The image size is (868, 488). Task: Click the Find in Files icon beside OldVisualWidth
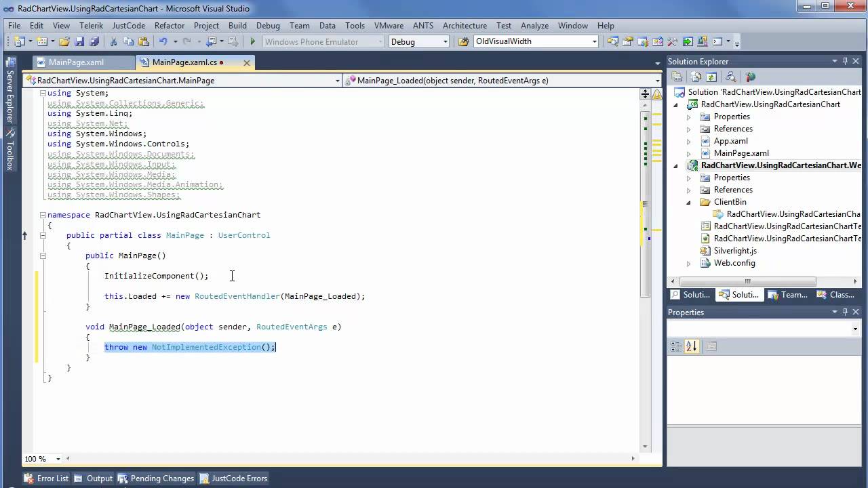(463, 41)
